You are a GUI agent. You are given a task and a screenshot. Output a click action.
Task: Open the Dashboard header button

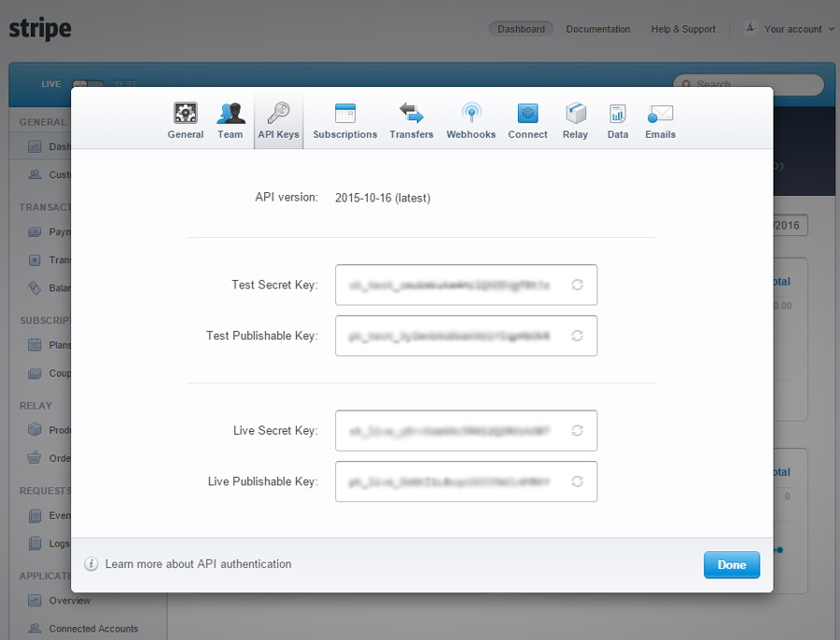[x=521, y=29]
